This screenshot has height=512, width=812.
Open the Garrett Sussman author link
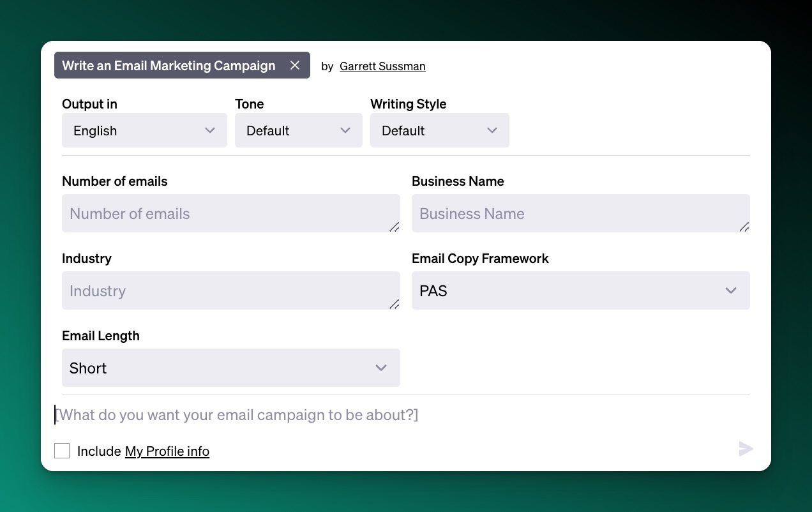tap(382, 66)
